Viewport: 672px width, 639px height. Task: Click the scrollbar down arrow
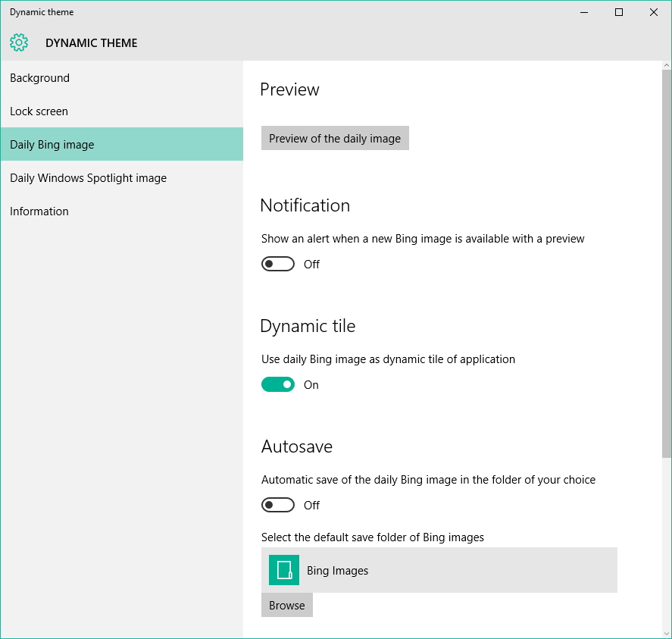[667, 633]
